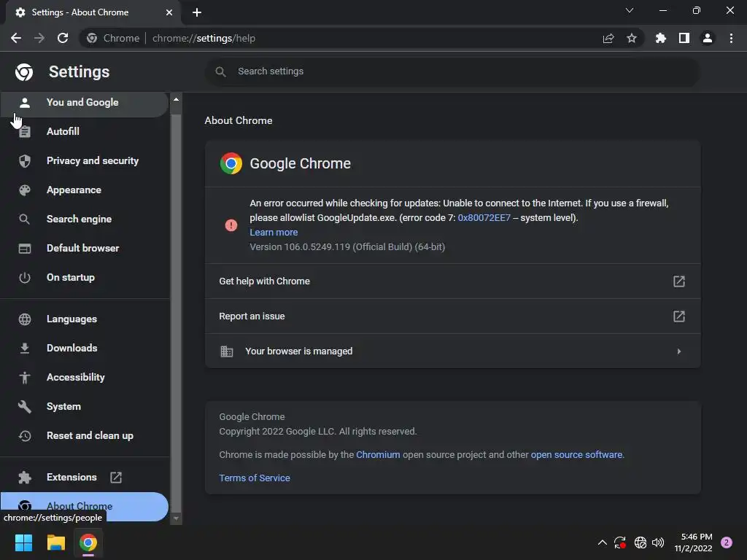
Task: Open Reset and clean up
Action: click(x=84, y=436)
